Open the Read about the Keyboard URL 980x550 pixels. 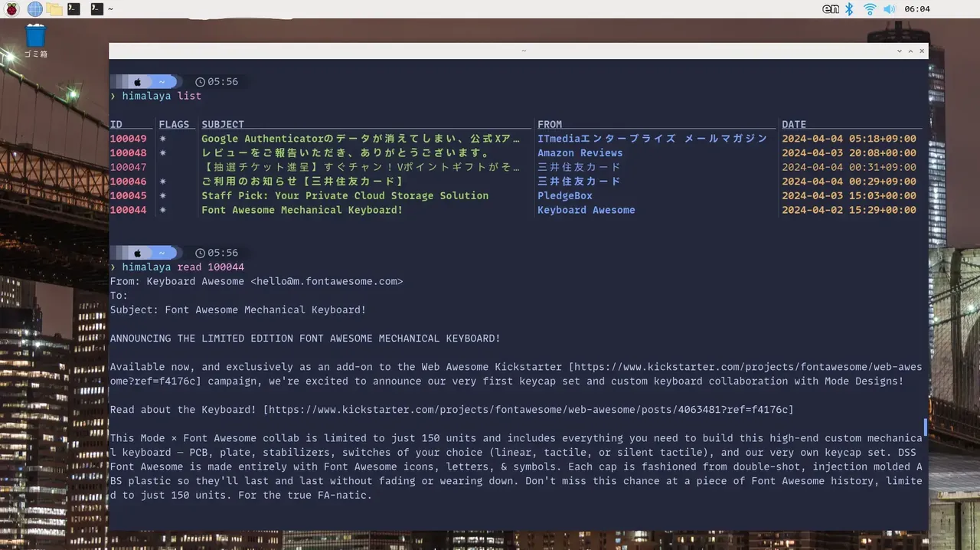pos(528,410)
